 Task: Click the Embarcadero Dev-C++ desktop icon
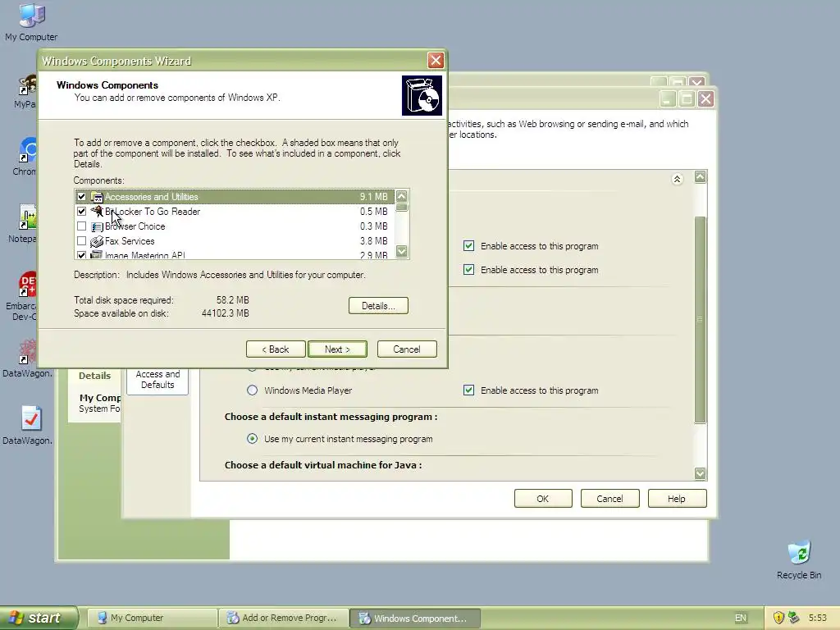tap(27, 284)
